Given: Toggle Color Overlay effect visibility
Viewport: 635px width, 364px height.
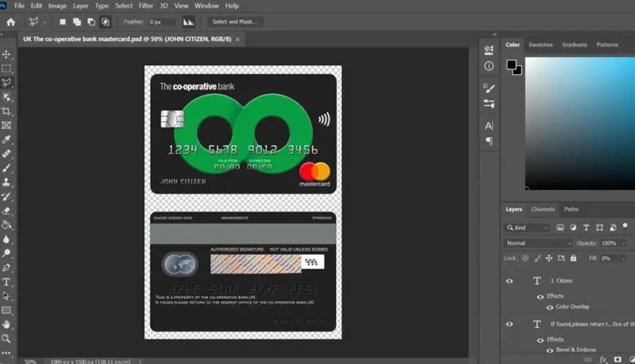Looking at the screenshot, I should tap(550, 308).
